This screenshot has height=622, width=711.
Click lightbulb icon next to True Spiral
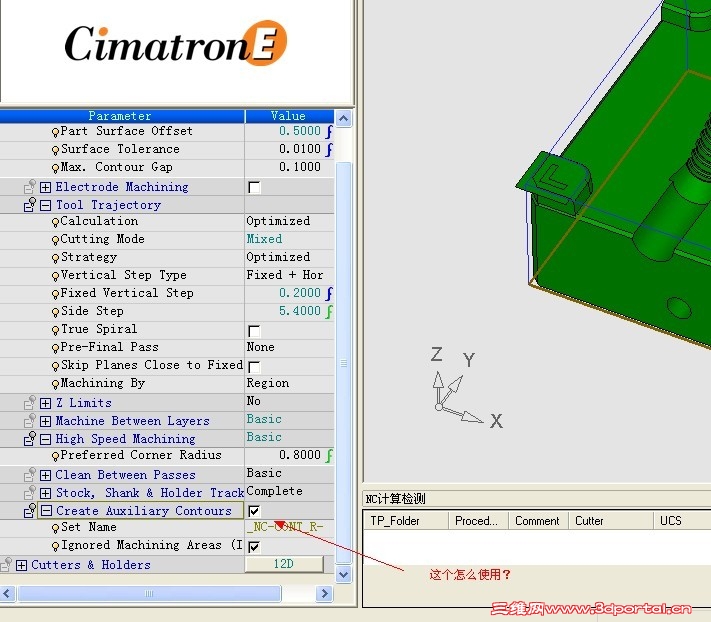(x=55, y=330)
